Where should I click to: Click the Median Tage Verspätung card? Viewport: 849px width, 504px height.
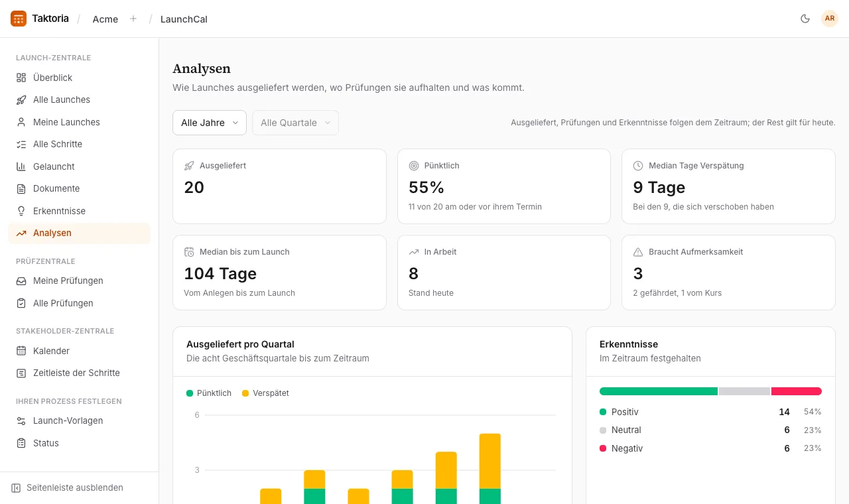point(728,186)
